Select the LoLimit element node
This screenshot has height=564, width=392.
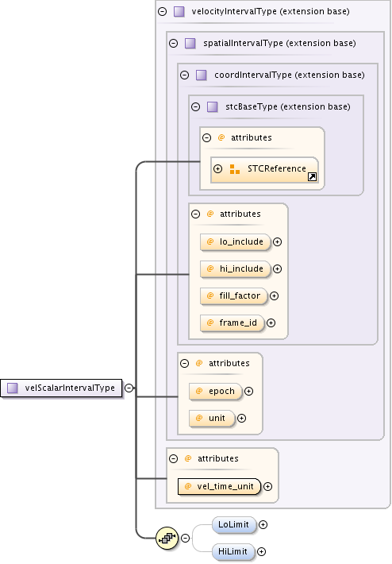[x=234, y=525]
